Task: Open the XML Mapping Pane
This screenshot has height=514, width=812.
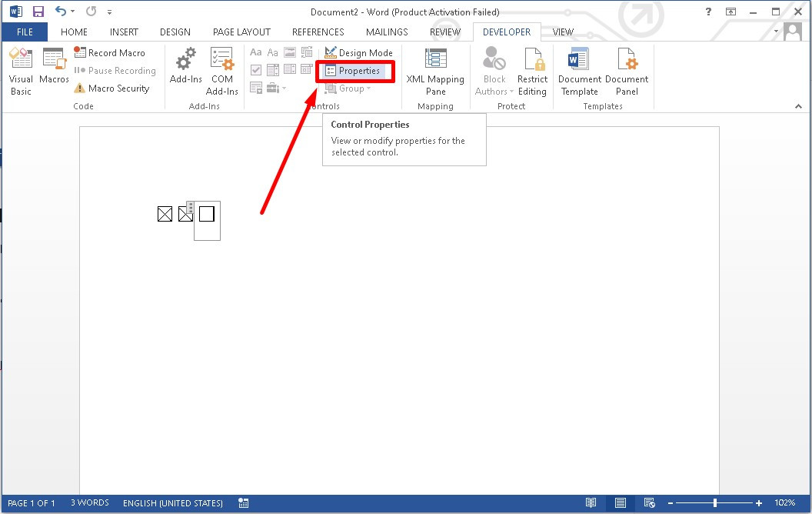Action: [435, 71]
